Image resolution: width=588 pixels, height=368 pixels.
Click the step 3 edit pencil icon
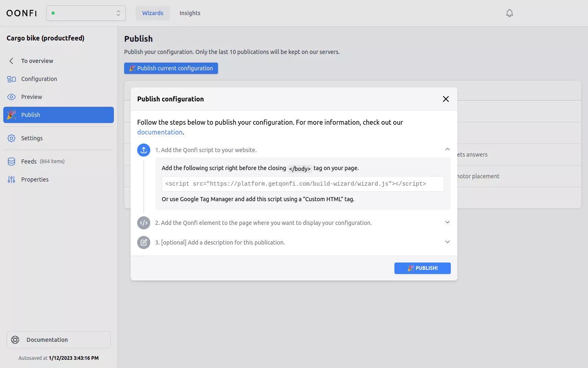pyautogui.click(x=144, y=242)
